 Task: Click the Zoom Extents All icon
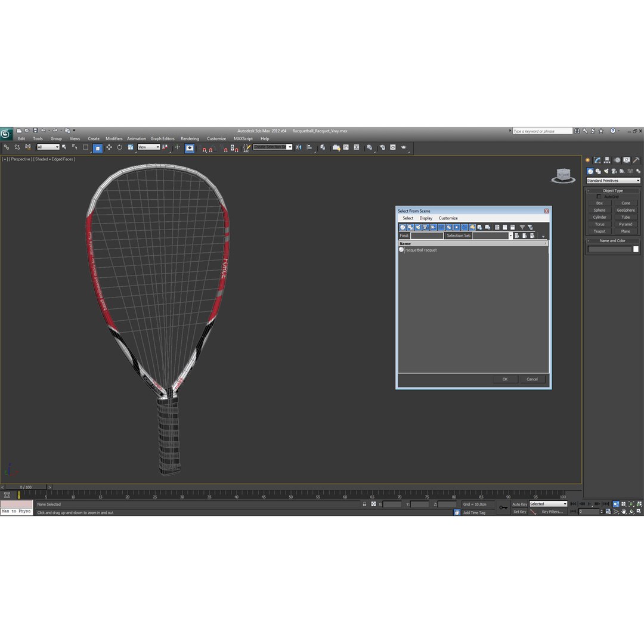click(x=639, y=504)
